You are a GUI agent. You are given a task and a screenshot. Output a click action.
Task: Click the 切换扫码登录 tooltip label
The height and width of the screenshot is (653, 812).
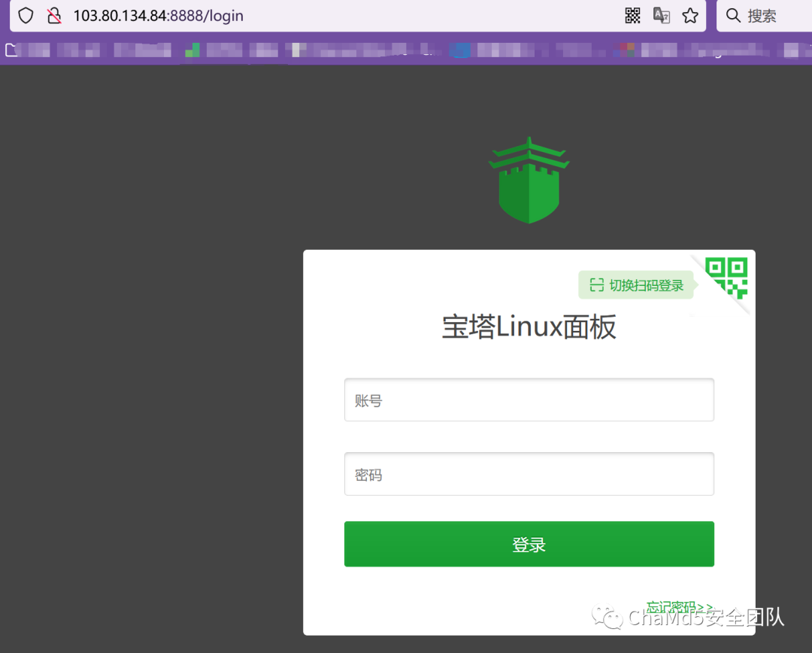click(x=637, y=285)
